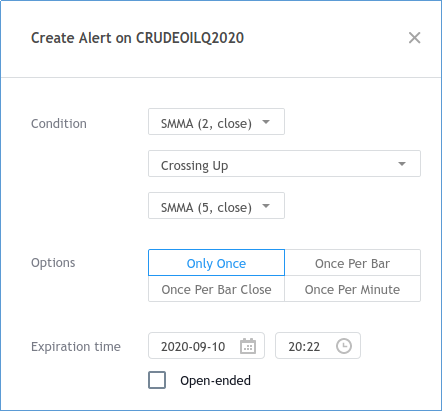
Task: Click the Condition label
Action: click(59, 124)
